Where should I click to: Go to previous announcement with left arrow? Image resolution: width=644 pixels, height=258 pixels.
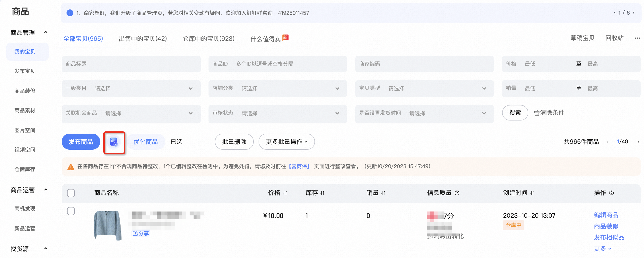pyautogui.click(x=615, y=13)
